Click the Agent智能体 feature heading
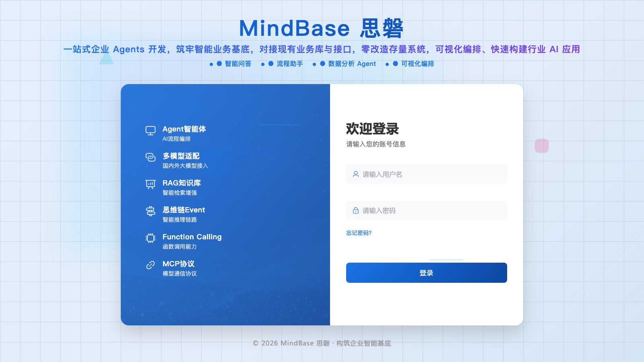Viewport: 644px width, 362px height. (x=184, y=129)
